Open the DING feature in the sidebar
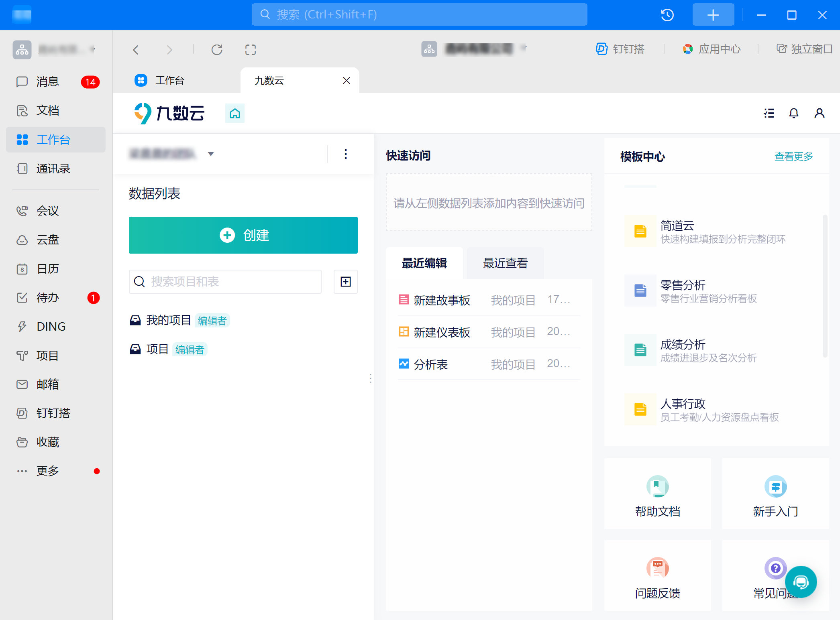 pyautogui.click(x=50, y=326)
